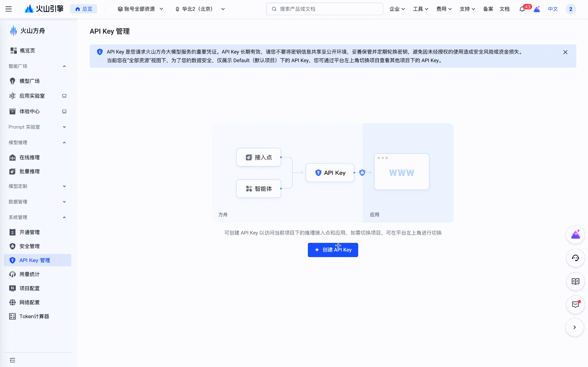Click the customer support headset icon
The width and height of the screenshot is (588, 367).
575,258
